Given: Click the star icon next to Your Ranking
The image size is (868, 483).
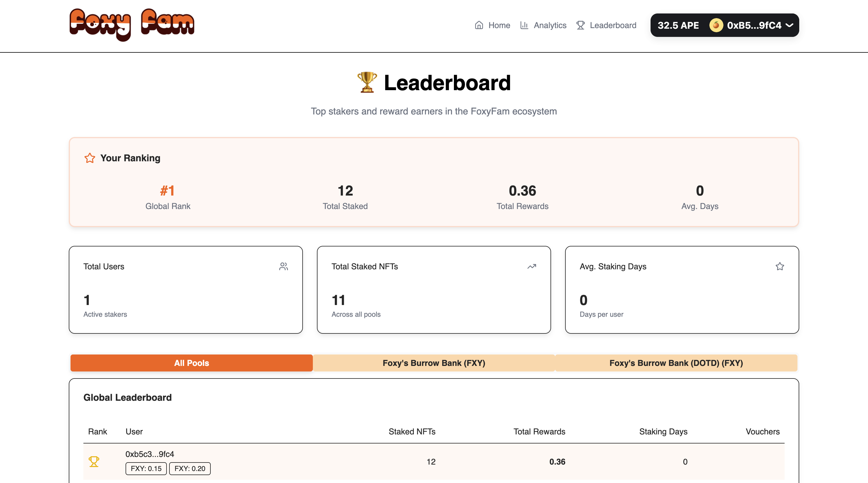Looking at the screenshot, I should [90, 158].
